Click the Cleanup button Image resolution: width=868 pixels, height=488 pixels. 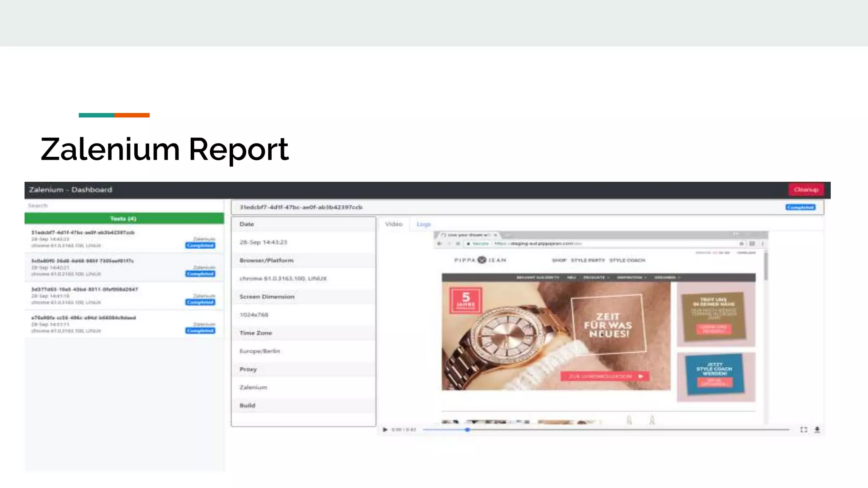tap(806, 189)
